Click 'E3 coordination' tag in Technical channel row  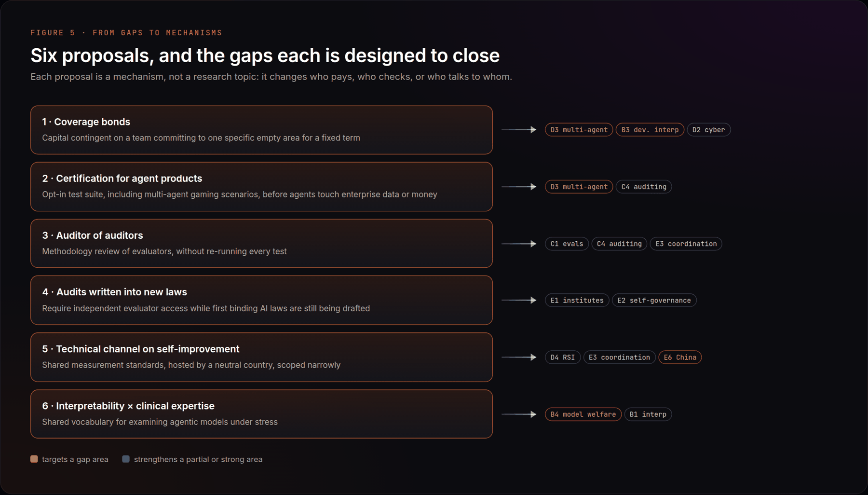click(x=619, y=357)
